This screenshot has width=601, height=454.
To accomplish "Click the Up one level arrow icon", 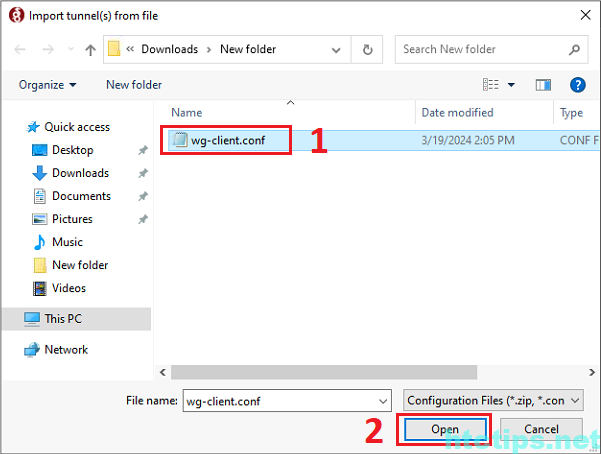I will (x=91, y=49).
